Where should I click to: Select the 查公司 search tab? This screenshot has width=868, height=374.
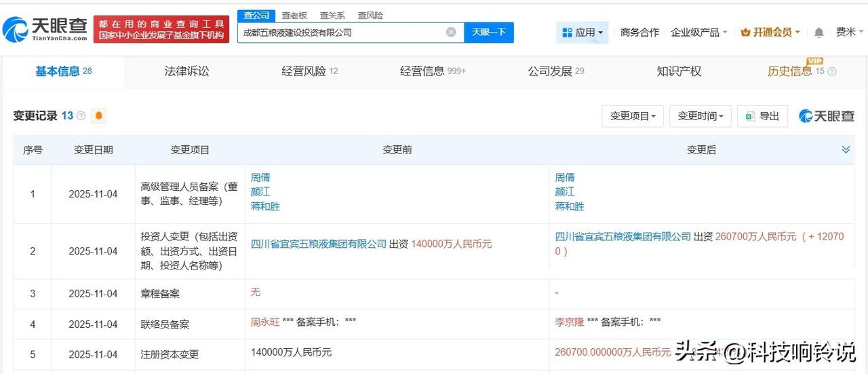(x=256, y=15)
